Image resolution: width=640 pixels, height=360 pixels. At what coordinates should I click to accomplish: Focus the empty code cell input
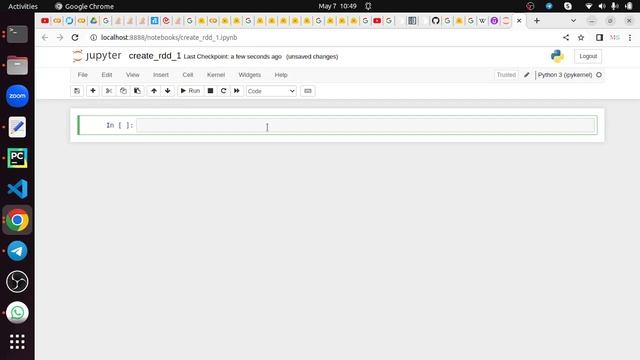point(366,125)
